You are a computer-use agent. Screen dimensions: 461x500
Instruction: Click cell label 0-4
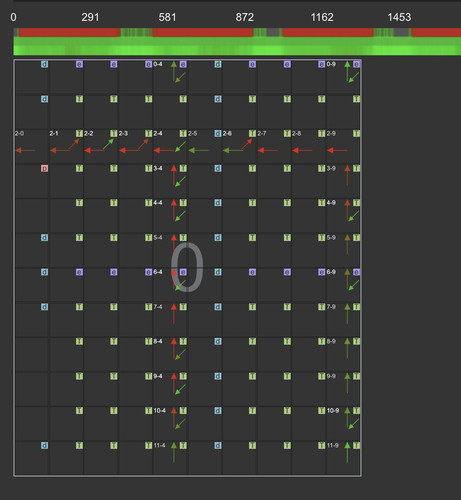point(158,64)
